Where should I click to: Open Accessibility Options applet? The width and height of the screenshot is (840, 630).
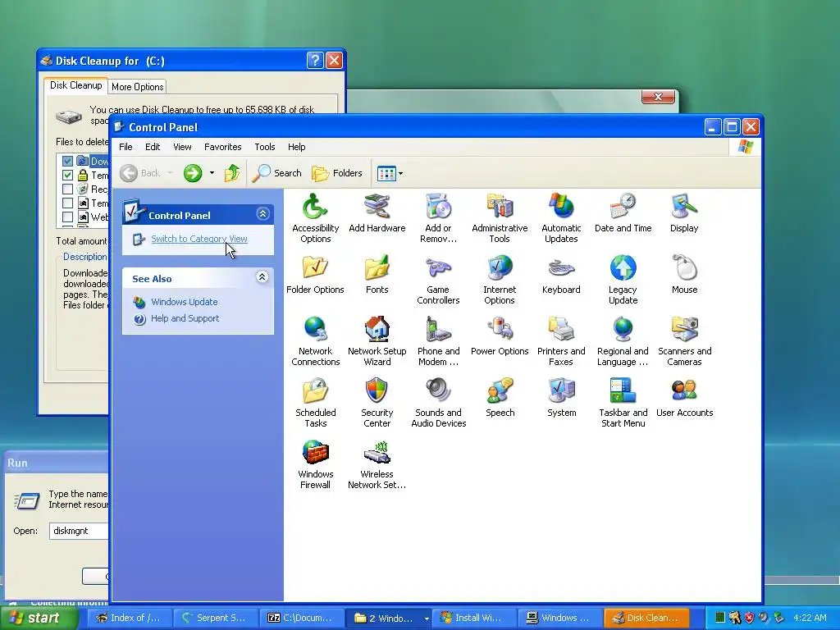pyautogui.click(x=315, y=218)
